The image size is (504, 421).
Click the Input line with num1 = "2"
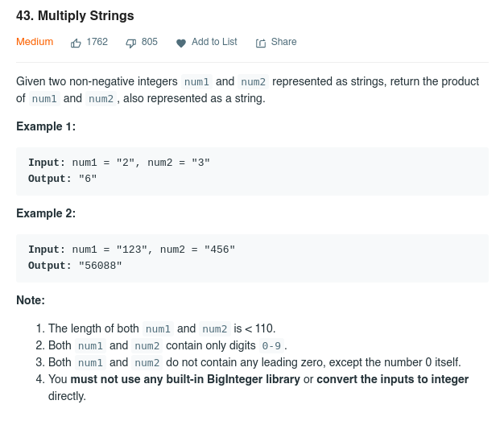coord(119,163)
